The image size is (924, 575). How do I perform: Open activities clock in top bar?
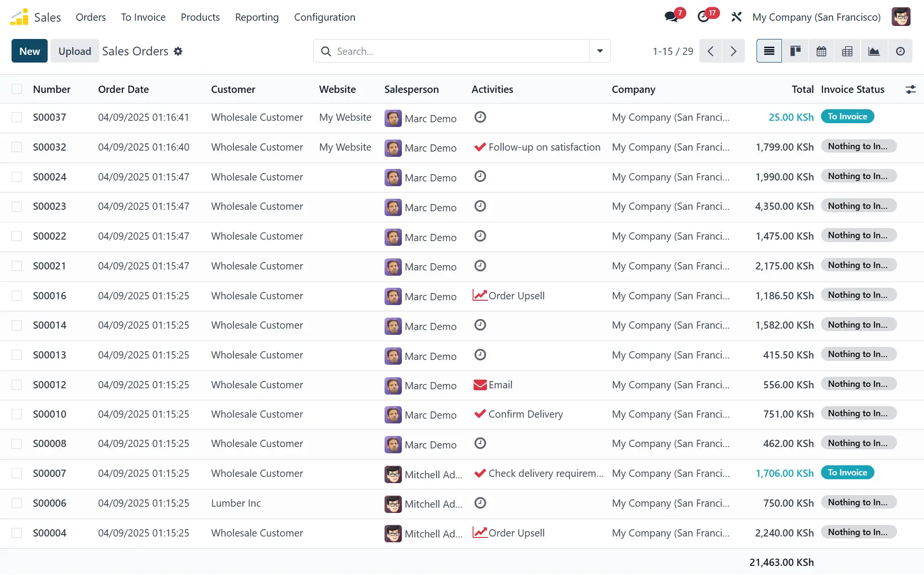703,17
